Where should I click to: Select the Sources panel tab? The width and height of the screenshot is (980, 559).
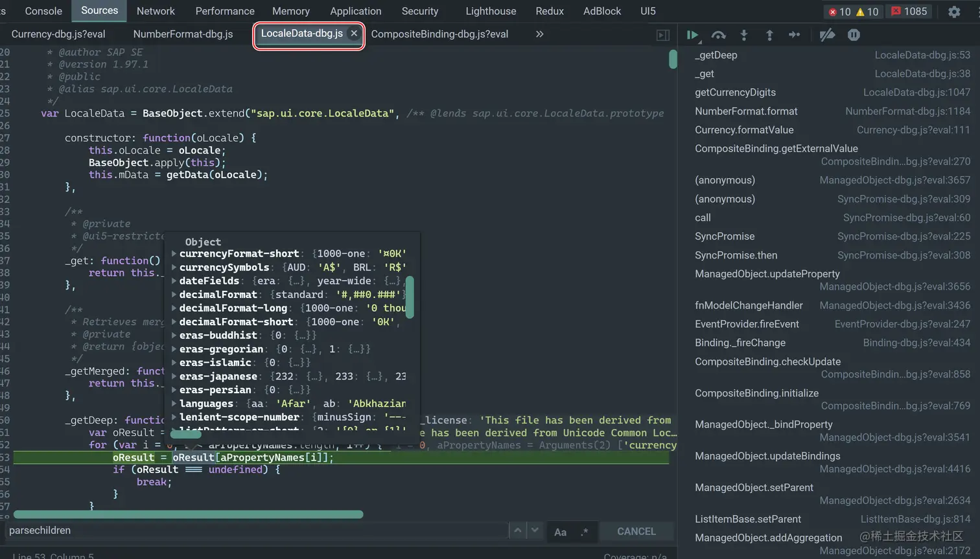click(x=100, y=10)
